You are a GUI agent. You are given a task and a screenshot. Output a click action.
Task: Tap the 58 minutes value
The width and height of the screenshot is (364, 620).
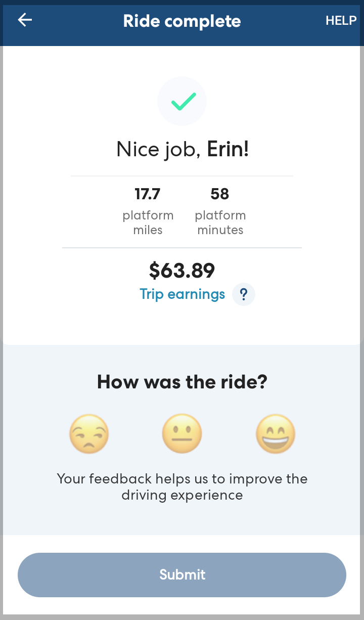click(x=220, y=194)
